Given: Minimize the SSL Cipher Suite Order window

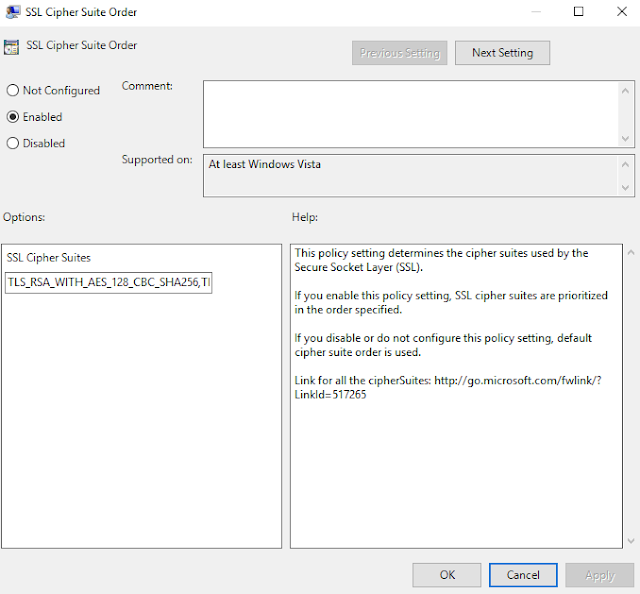Looking at the screenshot, I should point(536,12).
